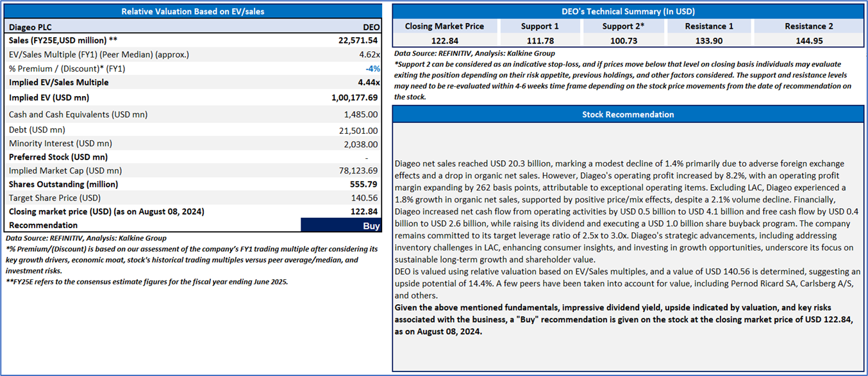Viewport: 868px width, 376px height.
Task: Click the 'Relative Valuation Based on EV/sales' header
Action: 193,11
